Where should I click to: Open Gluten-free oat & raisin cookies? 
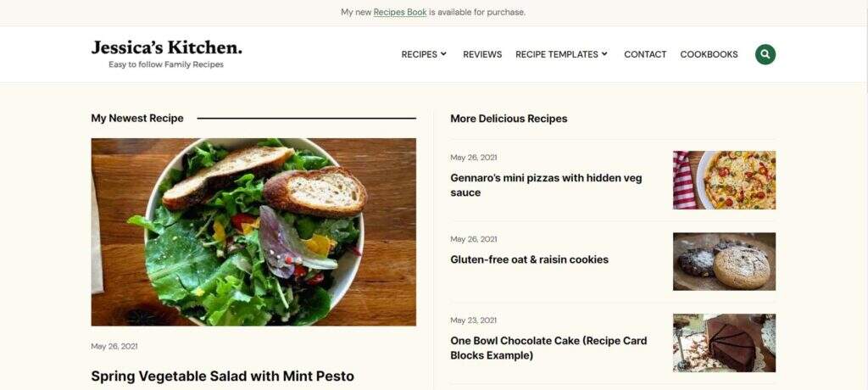(529, 259)
